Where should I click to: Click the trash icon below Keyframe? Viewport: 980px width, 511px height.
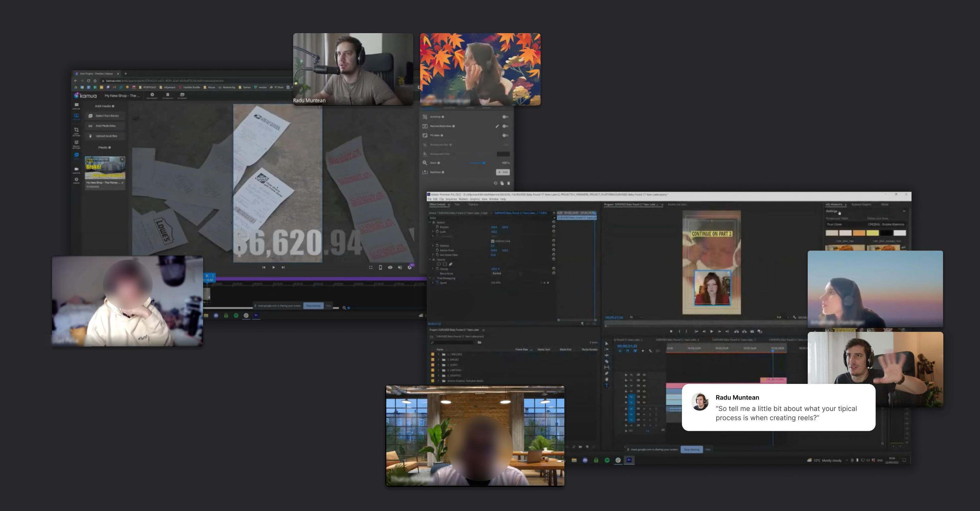point(508,183)
